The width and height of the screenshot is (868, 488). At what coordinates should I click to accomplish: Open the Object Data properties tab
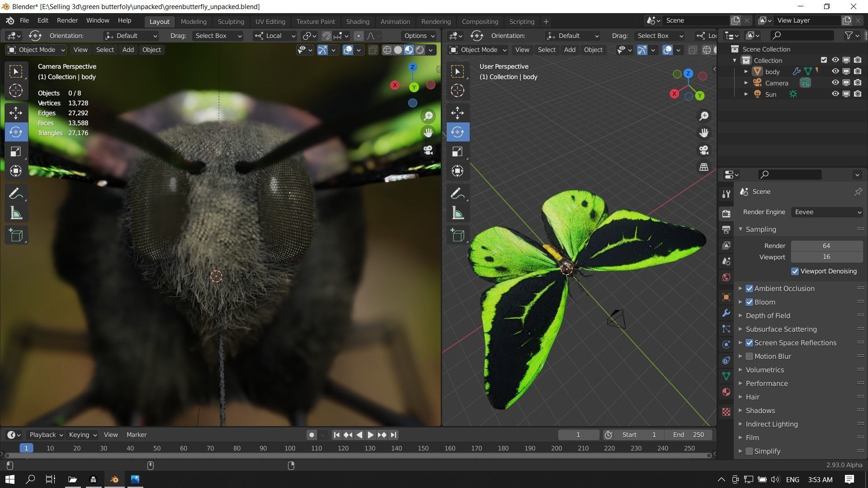[726, 376]
